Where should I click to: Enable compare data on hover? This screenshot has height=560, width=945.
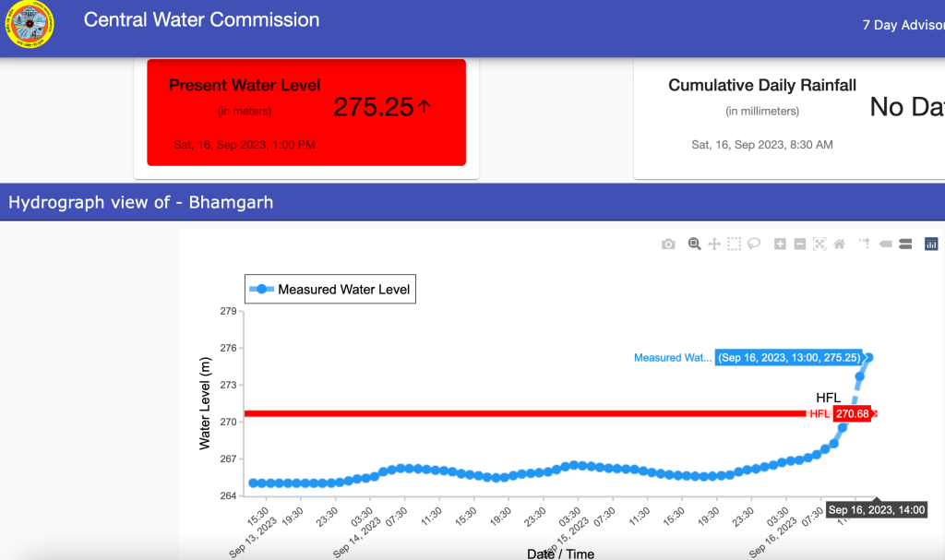click(904, 244)
